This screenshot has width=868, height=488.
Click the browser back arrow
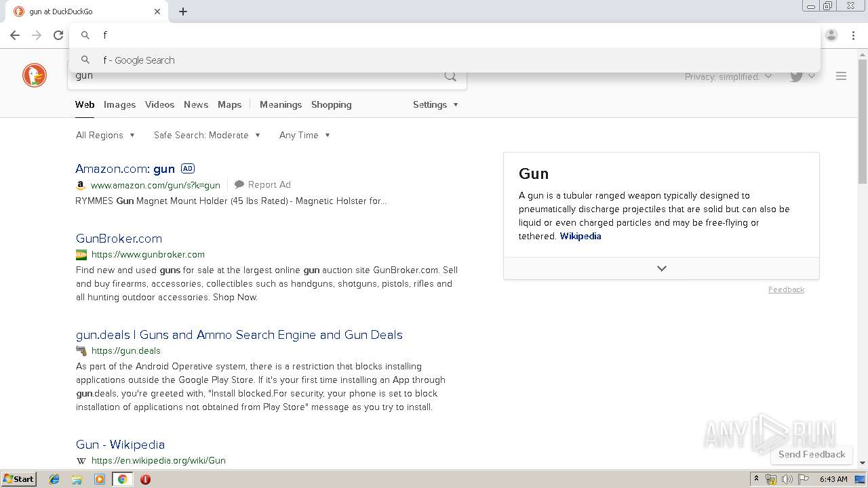pos(15,35)
